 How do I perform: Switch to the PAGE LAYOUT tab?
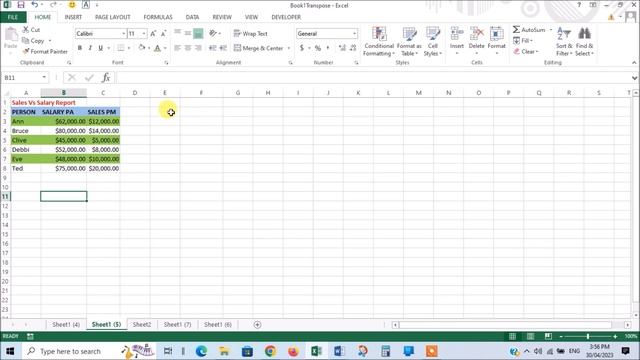coord(113,17)
